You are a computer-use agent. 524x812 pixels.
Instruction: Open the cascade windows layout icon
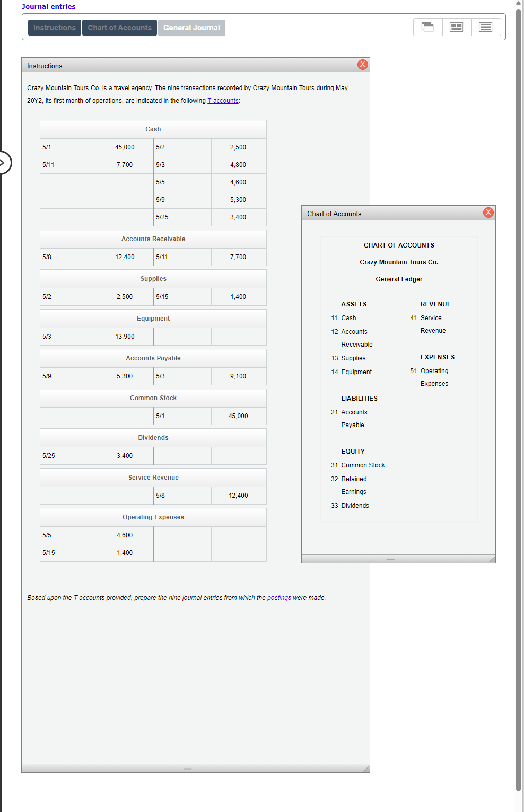[x=427, y=27]
